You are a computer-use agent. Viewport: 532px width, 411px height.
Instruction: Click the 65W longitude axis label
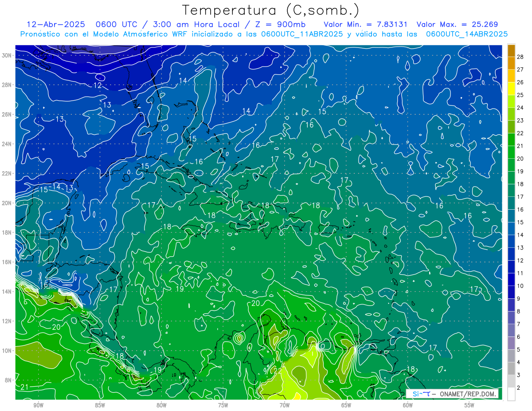tap(346, 405)
